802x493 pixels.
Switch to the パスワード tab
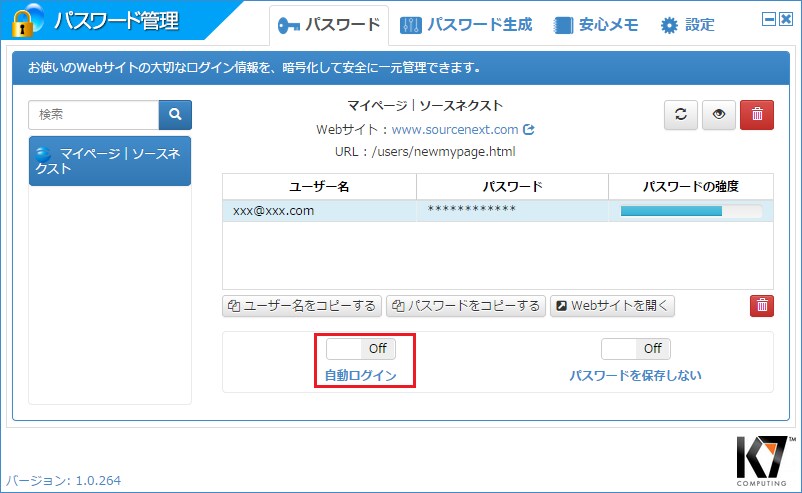329,25
